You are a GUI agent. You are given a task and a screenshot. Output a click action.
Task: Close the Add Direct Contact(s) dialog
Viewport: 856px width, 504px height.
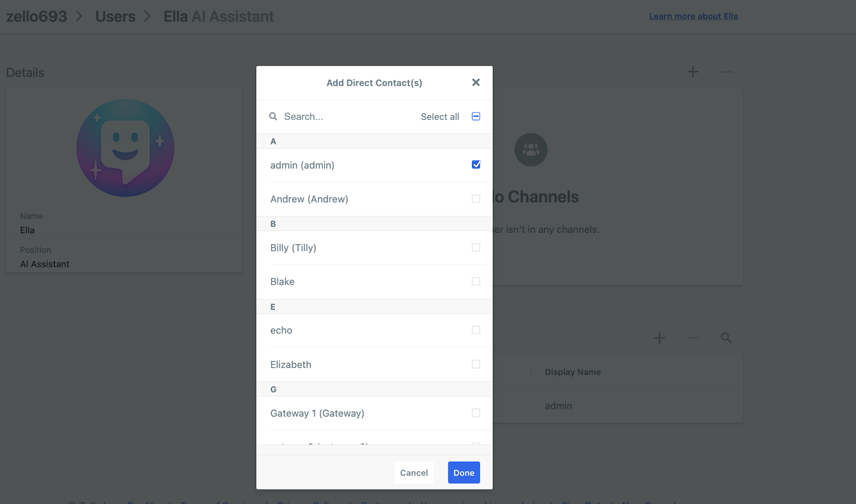[x=476, y=82]
